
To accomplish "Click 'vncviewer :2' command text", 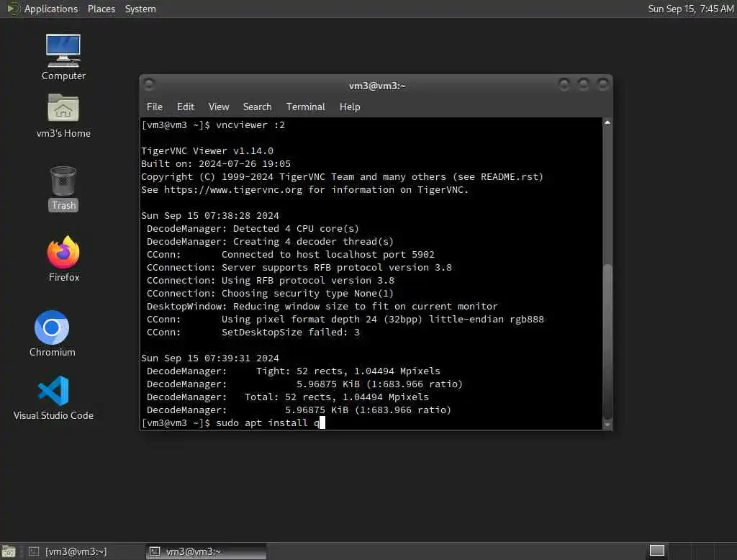I will [250, 125].
